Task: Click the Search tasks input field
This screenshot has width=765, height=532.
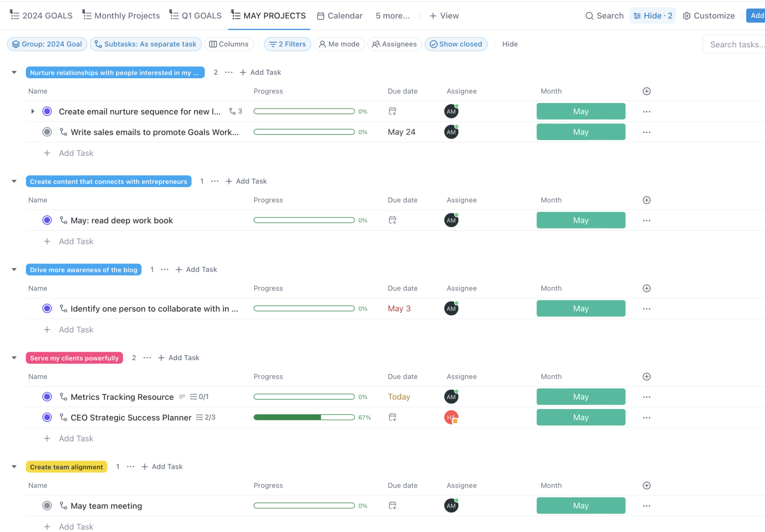Action: (736, 44)
